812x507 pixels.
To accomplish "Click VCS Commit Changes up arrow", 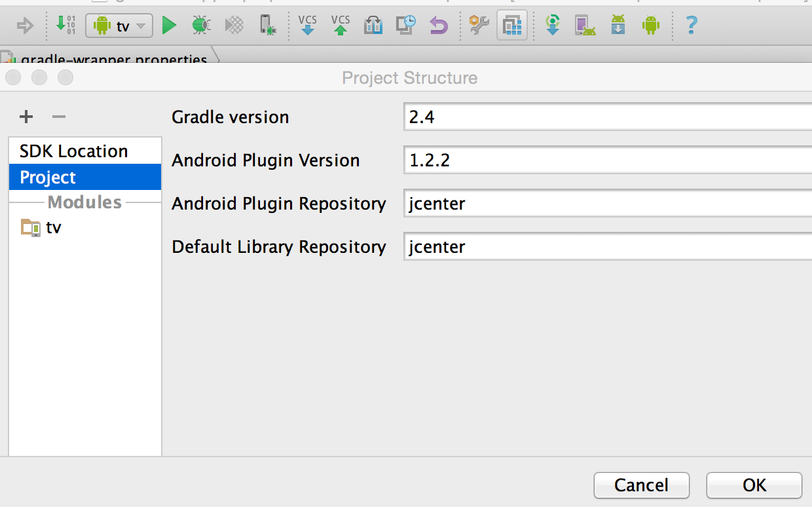I will (341, 26).
